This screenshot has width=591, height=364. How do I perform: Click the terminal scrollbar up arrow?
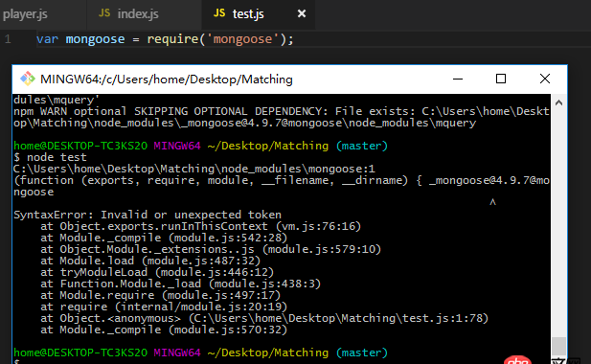(559, 102)
